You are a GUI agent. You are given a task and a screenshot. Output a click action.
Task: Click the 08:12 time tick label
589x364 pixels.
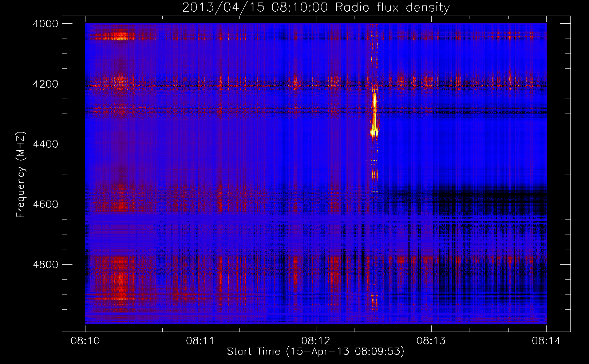(316, 341)
